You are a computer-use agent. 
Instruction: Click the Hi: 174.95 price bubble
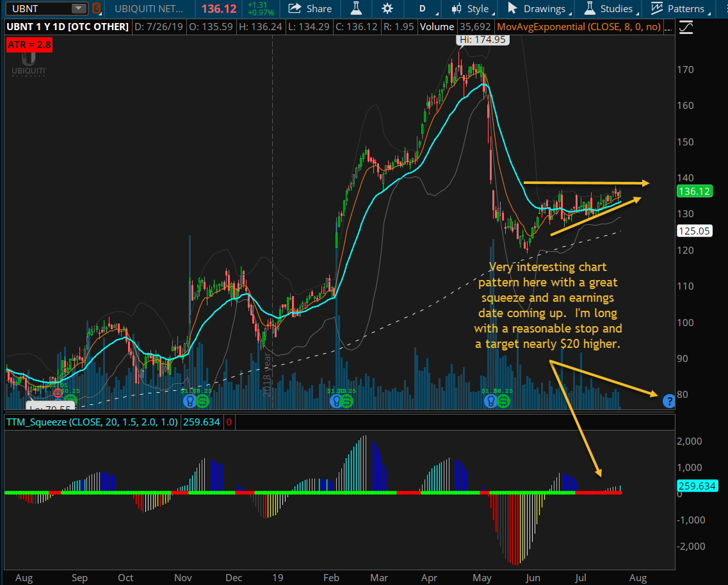click(x=482, y=40)
